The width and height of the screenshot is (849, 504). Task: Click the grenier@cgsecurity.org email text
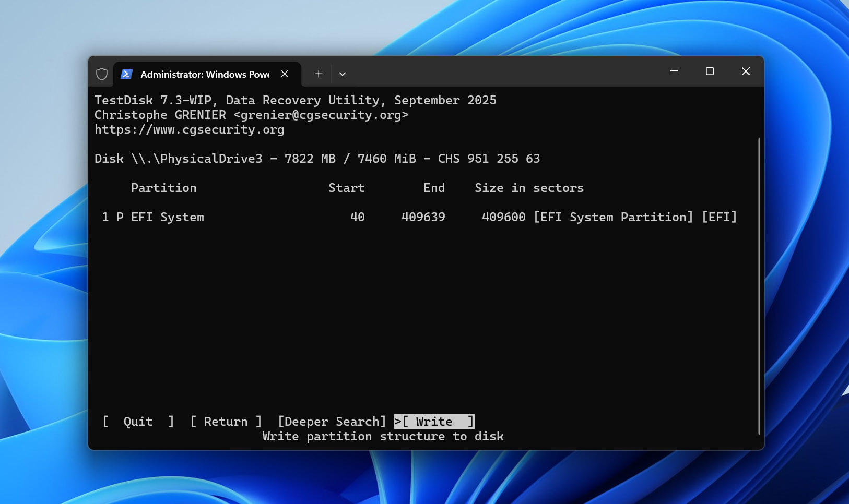(x=321, y=115)
